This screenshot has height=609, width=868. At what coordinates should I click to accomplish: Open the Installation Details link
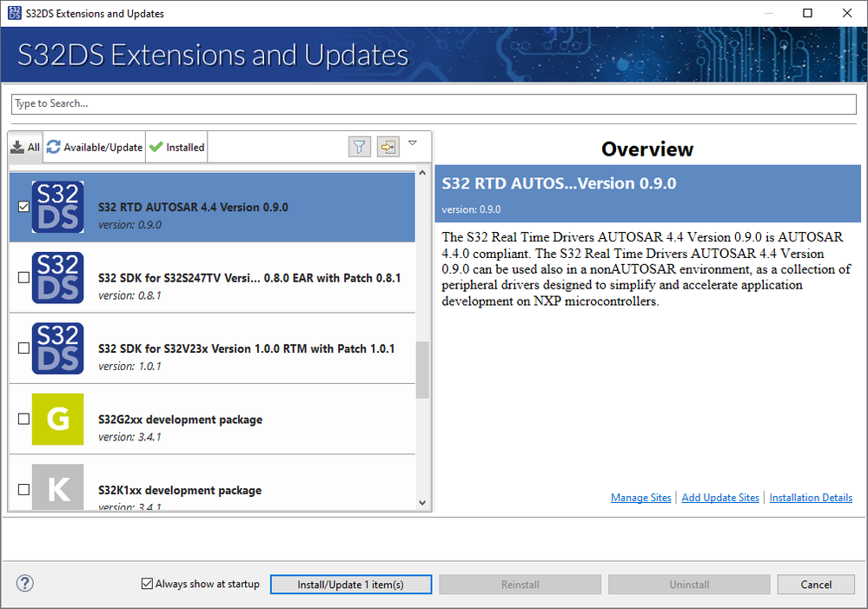pyautogui.click(x=811, y=498)
